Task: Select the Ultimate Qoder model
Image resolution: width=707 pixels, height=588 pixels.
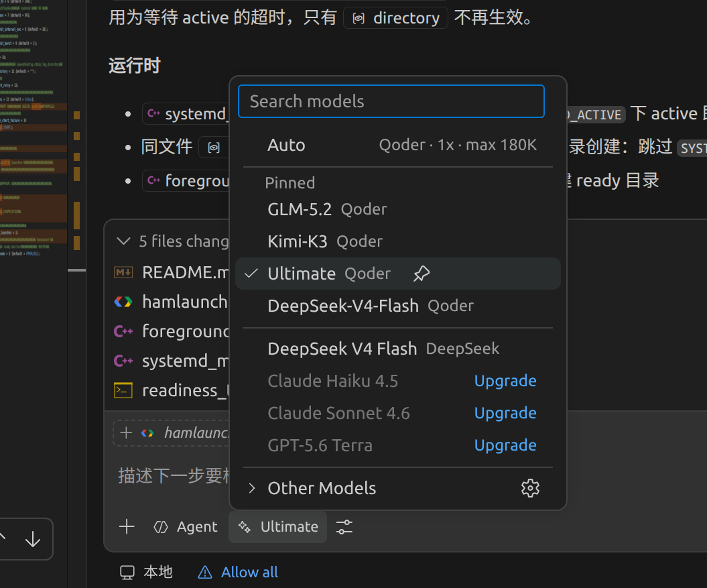Action: point(397,274)
